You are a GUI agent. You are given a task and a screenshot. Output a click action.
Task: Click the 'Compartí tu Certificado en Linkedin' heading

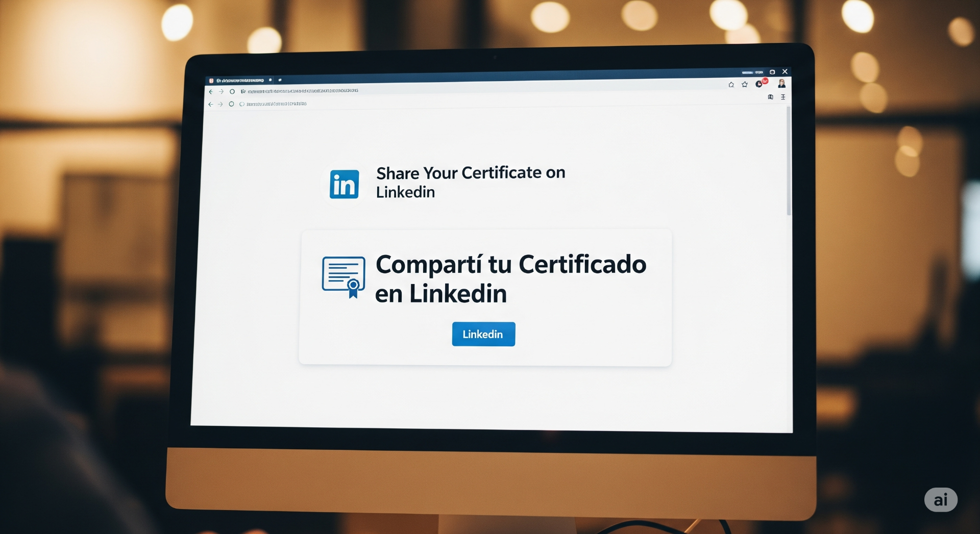coord(510,279)
